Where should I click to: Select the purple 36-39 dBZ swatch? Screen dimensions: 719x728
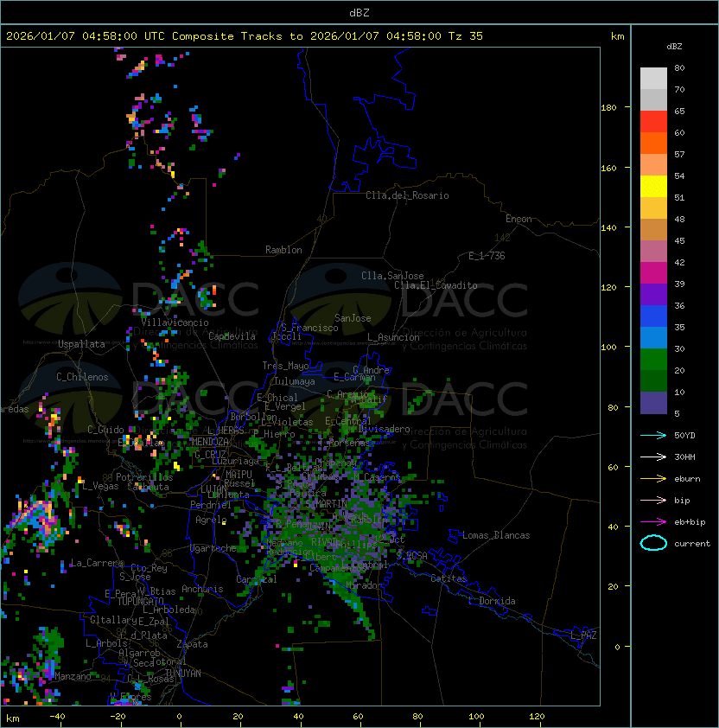pos(653,294)
